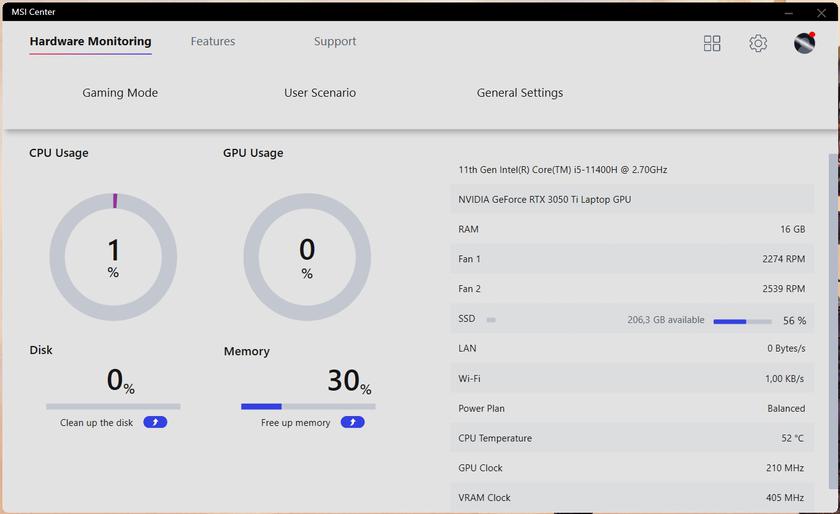Minimize the MSI Center window
Screen dimensions: 840x514
pyautogui.click(x=789, y=12)
